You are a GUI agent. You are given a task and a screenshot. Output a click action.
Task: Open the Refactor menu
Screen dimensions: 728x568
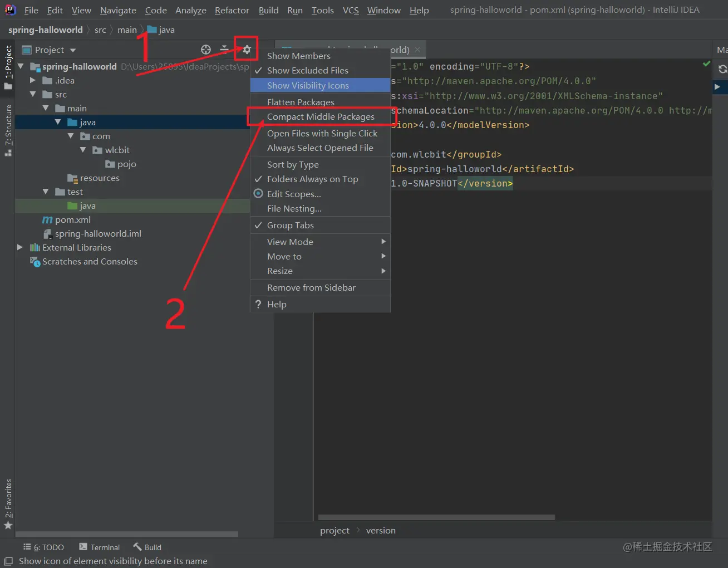232,10
